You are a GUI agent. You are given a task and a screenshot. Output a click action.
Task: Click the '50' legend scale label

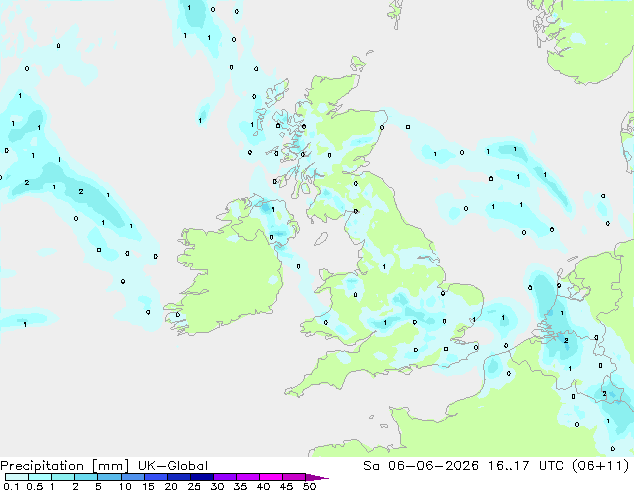point(309,486)
